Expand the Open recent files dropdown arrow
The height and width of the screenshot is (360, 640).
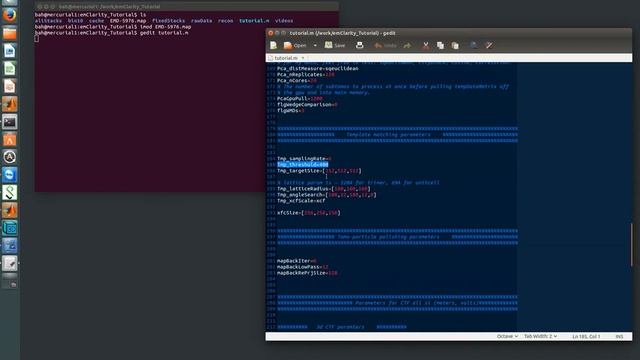[x=315, y=45]
